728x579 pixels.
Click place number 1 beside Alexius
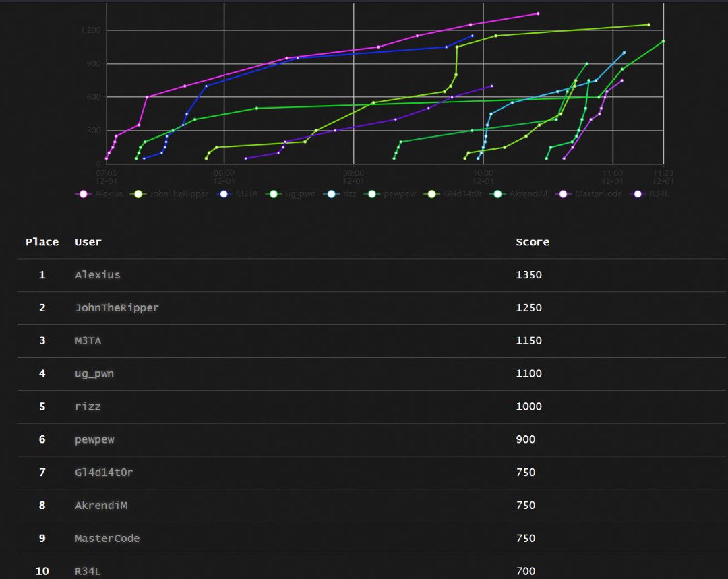tap(42, 275)
